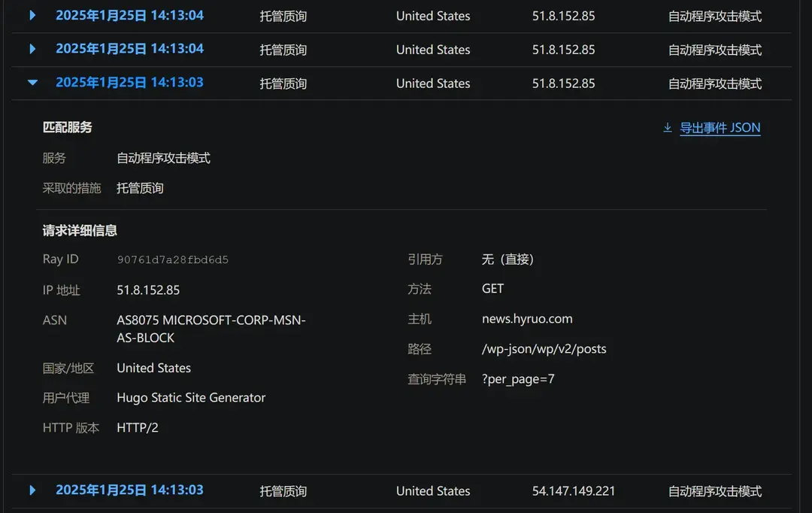Click the GET method value
This screenshot has height=513, width=812.
[492, 289]
